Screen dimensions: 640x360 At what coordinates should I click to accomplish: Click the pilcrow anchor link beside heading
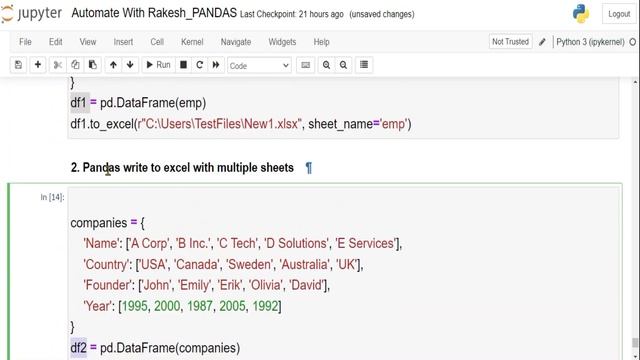coord(309,168)
